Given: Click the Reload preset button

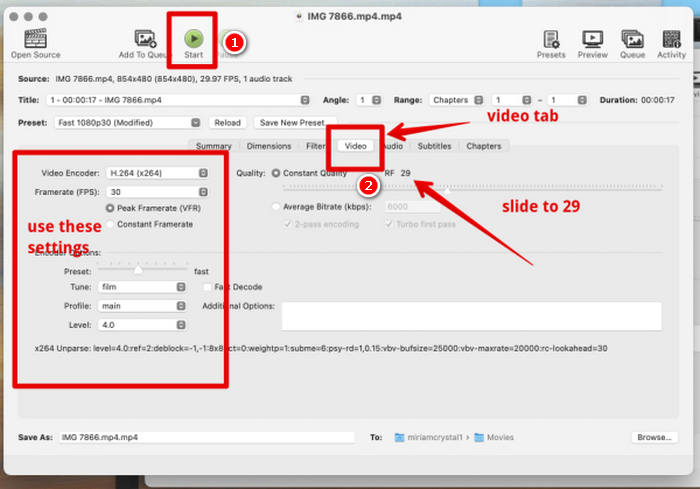Looking at the screenshot, I should coord(227,122).
